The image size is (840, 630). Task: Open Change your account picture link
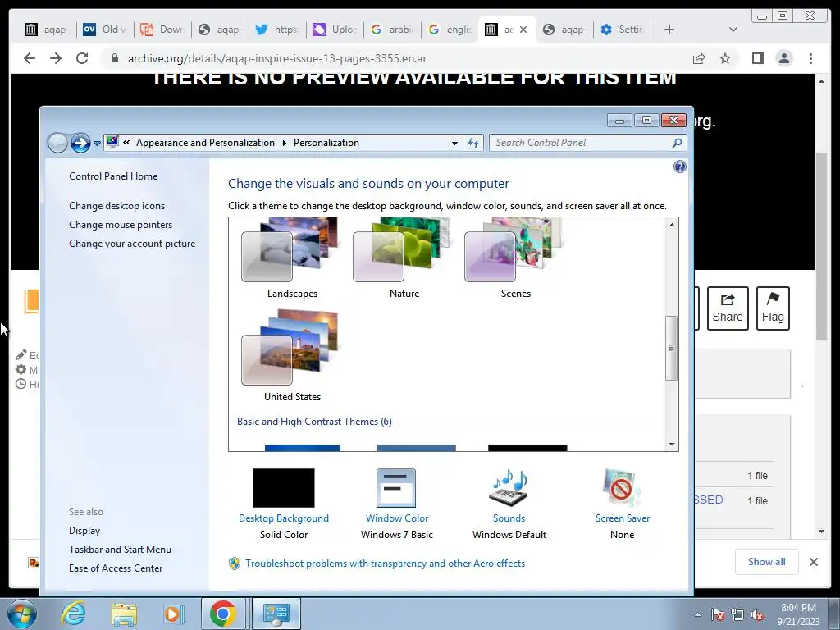pos(132,243)
